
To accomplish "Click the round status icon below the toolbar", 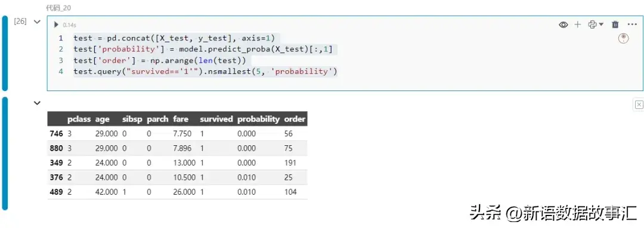I will click(x=624, y=39).
